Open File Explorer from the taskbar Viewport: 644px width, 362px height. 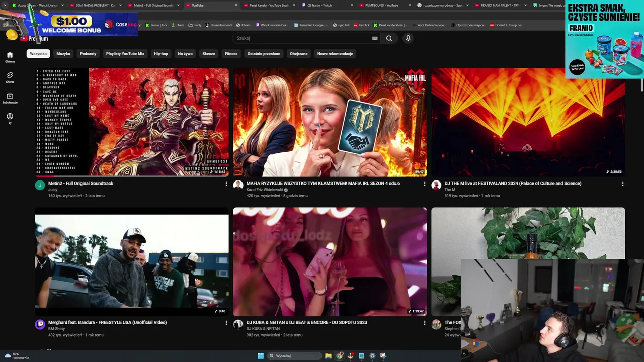328,356
